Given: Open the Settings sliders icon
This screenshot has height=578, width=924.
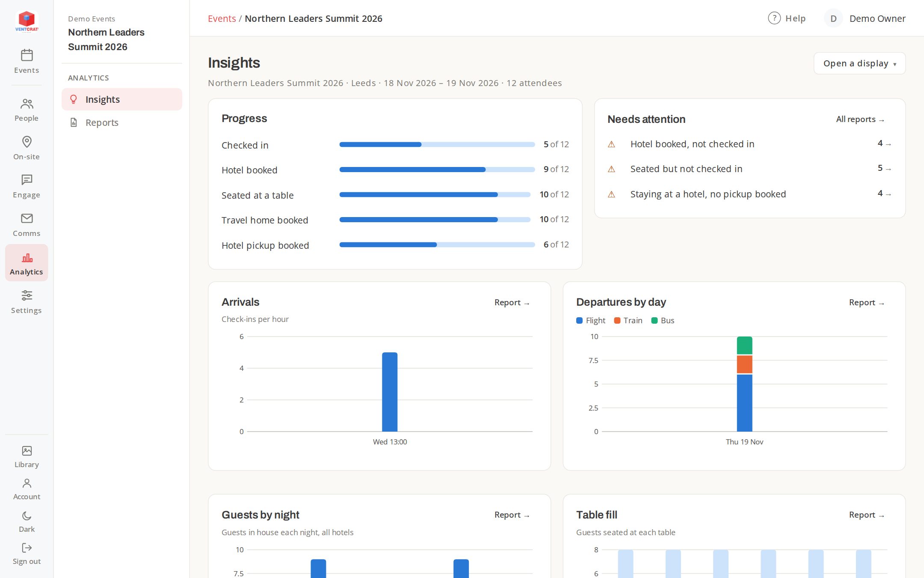Looking at the screenshot, I should coord(27,295).
